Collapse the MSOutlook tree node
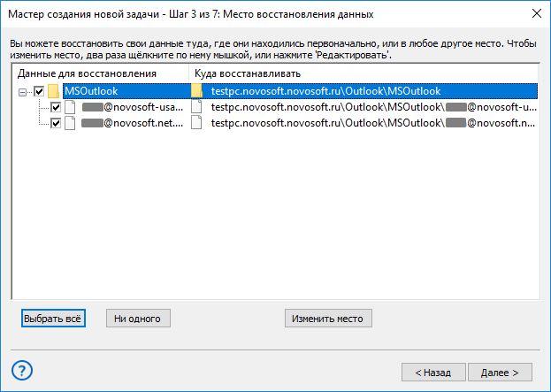Image resolution: width=551 pixels, height=392 pixels. click(22, 92)
